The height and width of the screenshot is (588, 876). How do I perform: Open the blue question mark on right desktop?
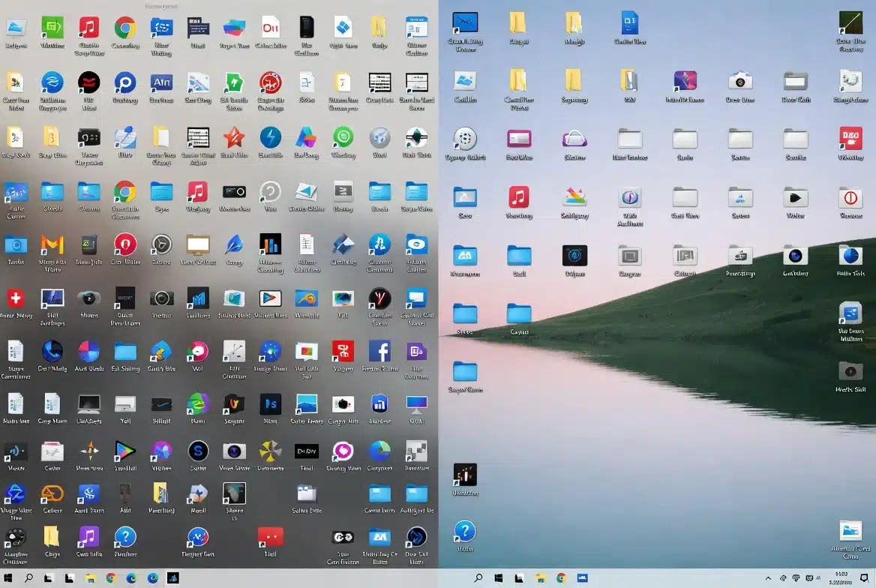465,532
